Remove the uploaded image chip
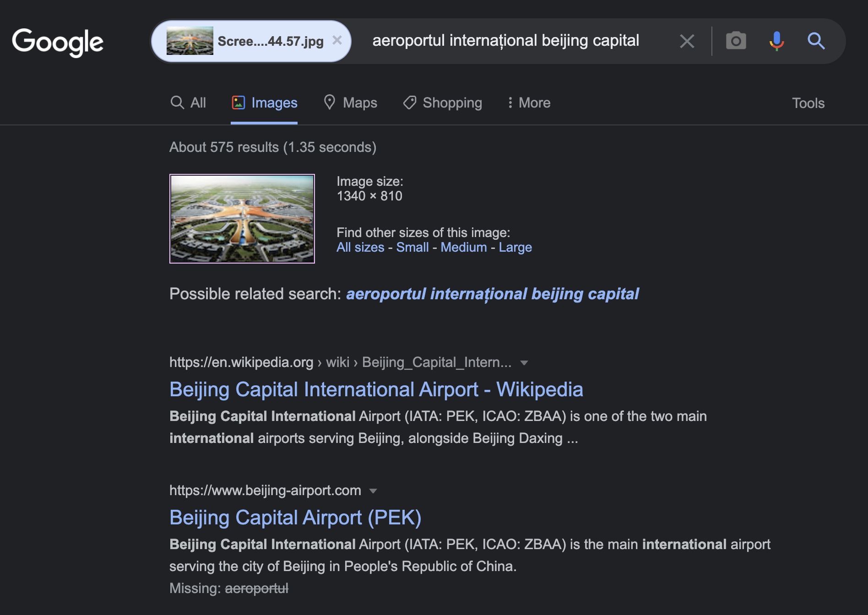Image resolution: width=868 pixels, height=615 pixels. [x=337, y=40]
